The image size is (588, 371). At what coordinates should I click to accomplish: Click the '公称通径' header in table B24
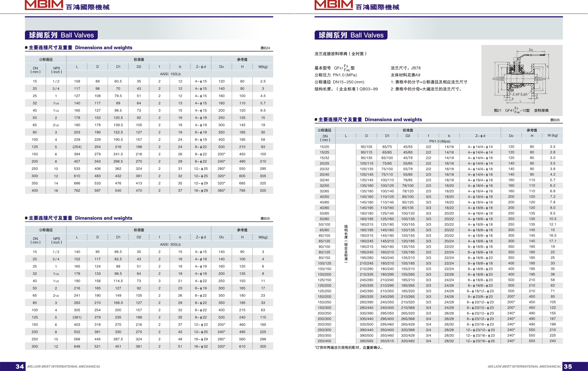(x=46, y=60)
